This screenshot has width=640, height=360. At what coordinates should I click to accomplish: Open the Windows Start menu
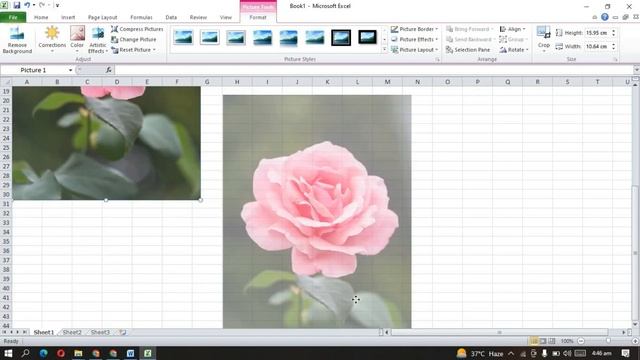(x=8, y=353)
